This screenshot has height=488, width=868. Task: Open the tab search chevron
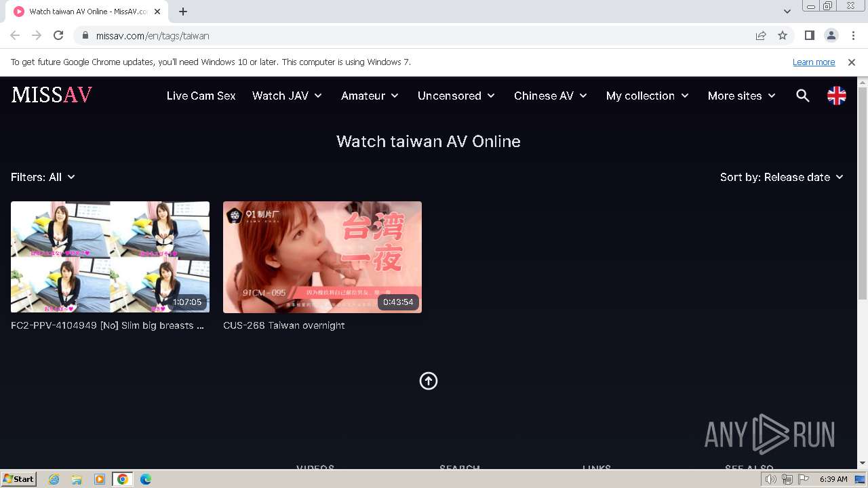click(x=787, y=12)
